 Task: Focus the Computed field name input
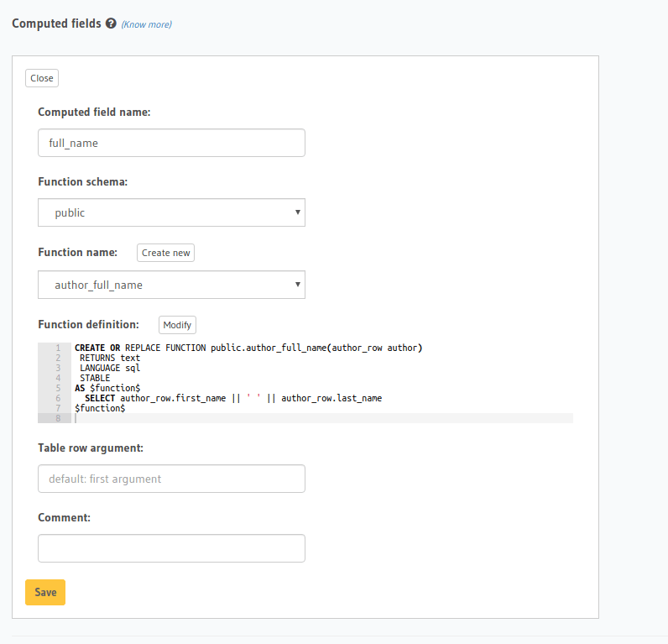[x=171, y=143]
